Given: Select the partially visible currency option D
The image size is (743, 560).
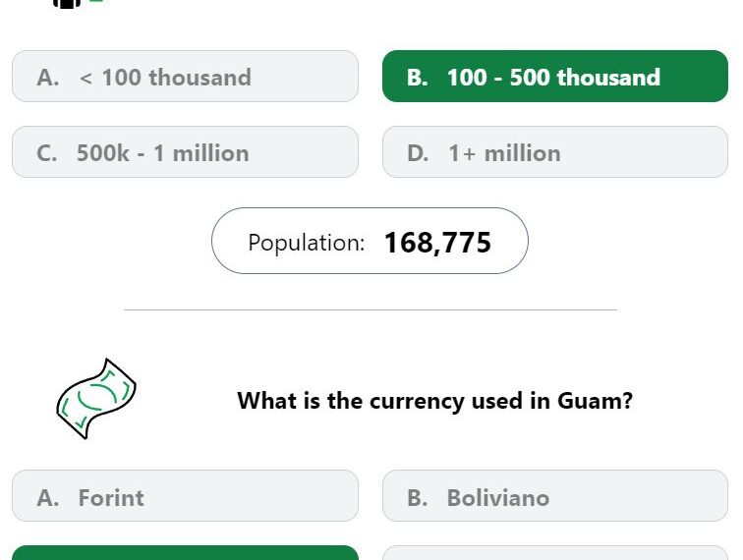Looking at the screenshot, I should pyautogui.click(x=555, y=553).
